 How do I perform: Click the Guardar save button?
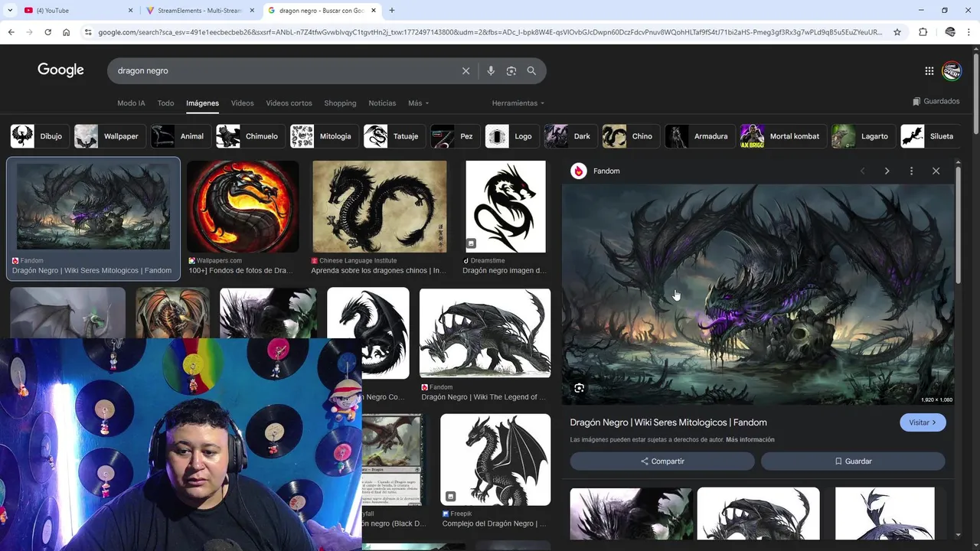(x=853, y=461)
